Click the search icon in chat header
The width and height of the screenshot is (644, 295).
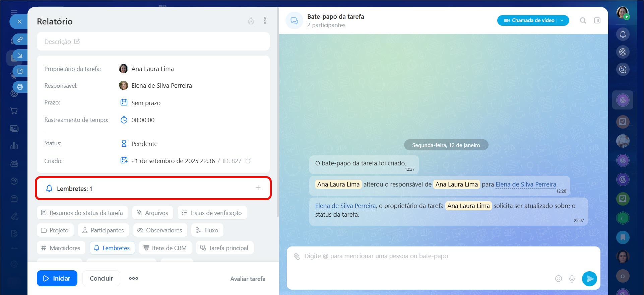pyautogui.click(x=583, y=21)
